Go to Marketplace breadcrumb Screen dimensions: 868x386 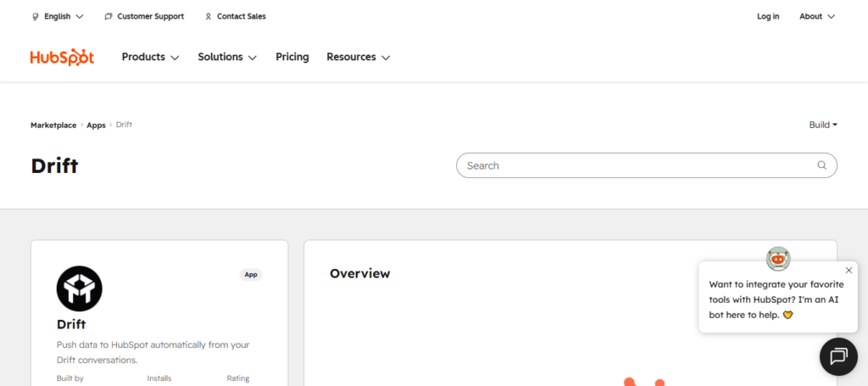53,126
